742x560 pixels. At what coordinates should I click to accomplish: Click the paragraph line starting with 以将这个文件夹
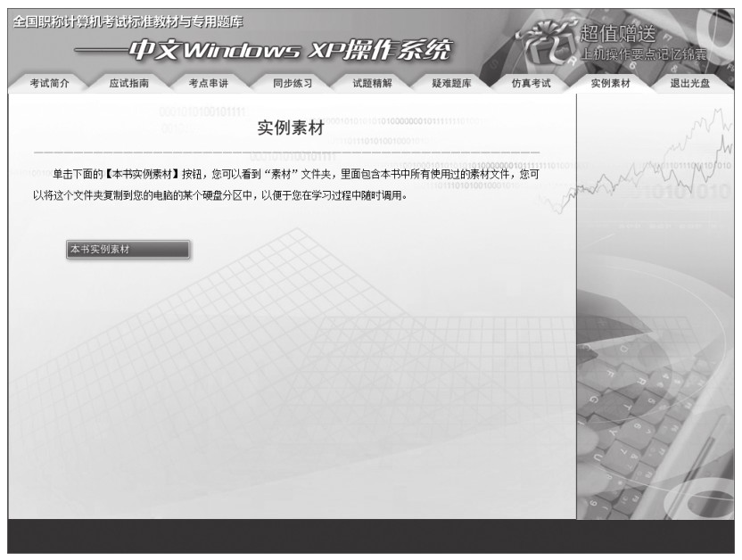click(220, 195)
